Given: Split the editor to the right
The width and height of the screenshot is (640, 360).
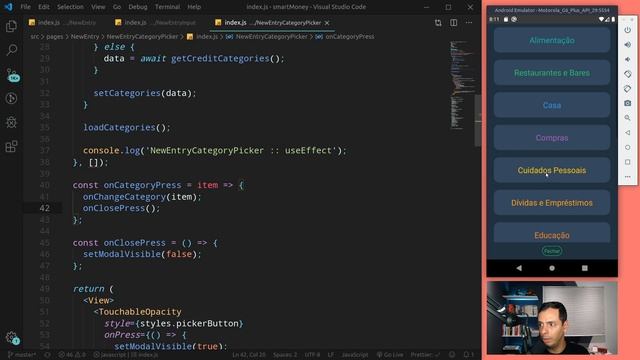Looking at the screenshot, I should (453, 23).
